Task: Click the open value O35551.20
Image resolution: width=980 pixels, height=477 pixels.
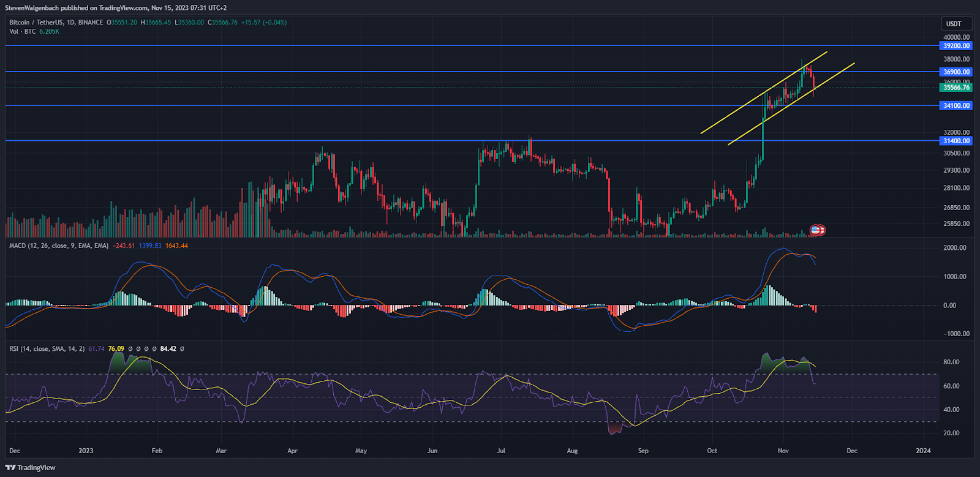Action: [x=122, y=23]
